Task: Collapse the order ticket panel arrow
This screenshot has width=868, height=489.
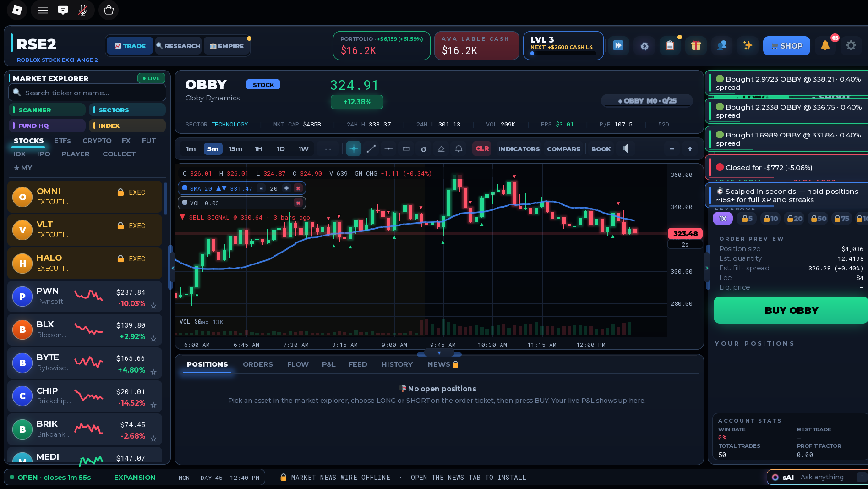Action: coord(707,268)
